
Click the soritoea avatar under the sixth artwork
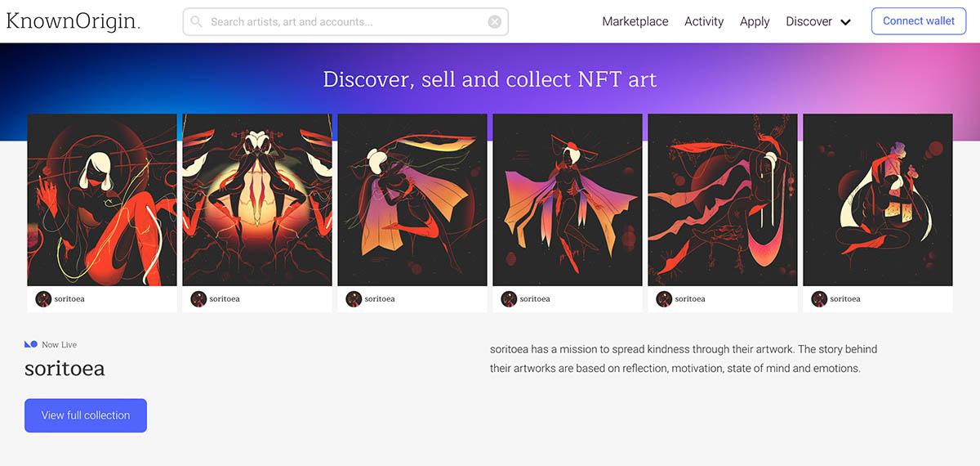(819, 299)
